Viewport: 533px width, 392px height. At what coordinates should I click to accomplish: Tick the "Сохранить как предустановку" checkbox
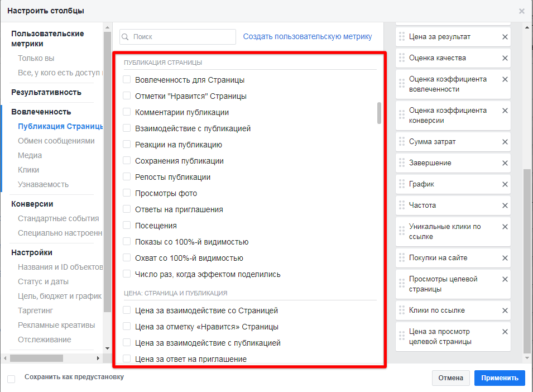tap(11, 379)
